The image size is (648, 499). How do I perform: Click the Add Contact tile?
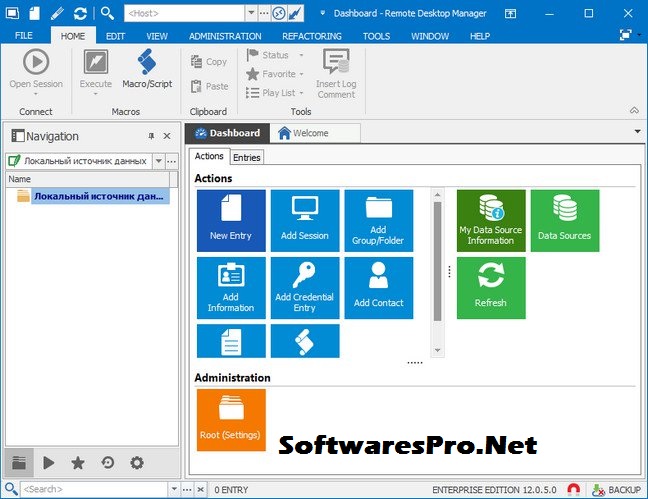(x=379, y=288)
